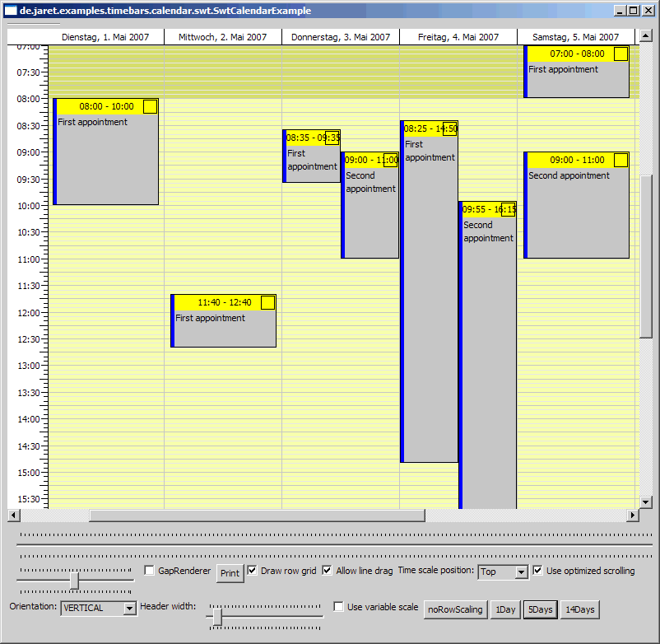
Task: Click yellow square icon on Saturday 09:00 - 11:00 appointment
Action: [x=620, y=160]
